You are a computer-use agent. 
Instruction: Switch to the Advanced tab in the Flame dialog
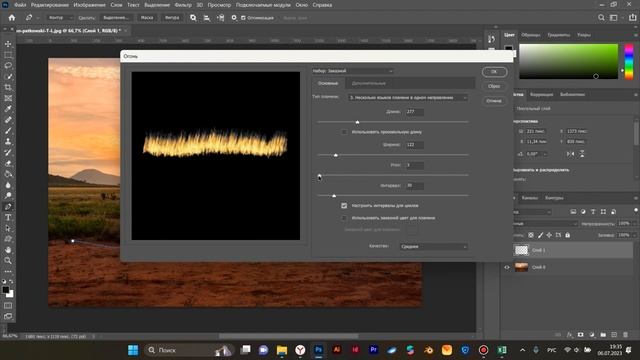pos(369,83)
